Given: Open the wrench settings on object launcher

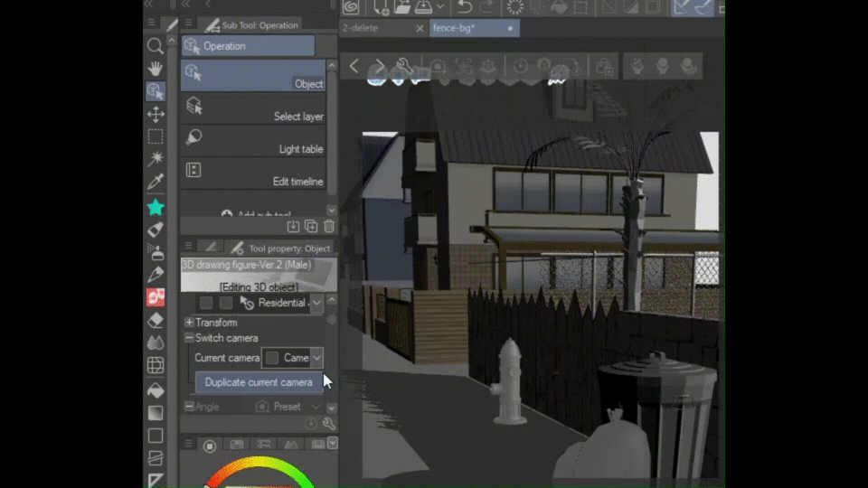Looking at the screenshot, I should pos(404,66).
